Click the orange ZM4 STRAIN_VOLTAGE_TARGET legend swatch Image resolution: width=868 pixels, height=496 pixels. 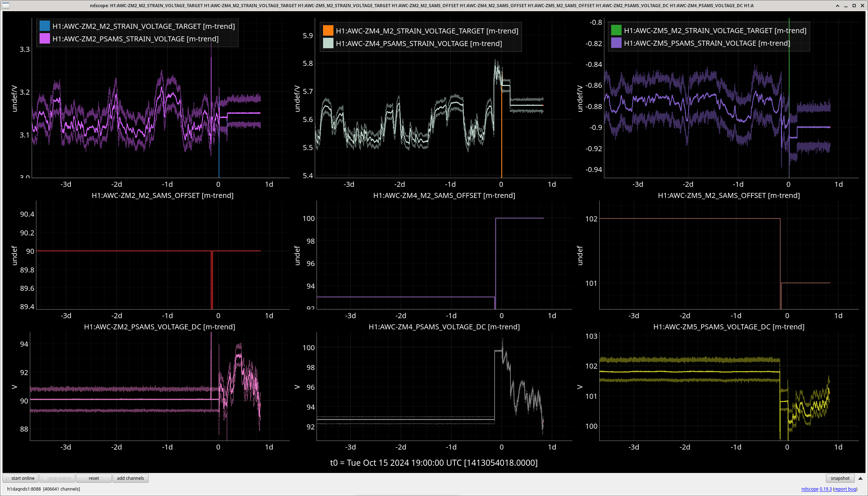328,31
